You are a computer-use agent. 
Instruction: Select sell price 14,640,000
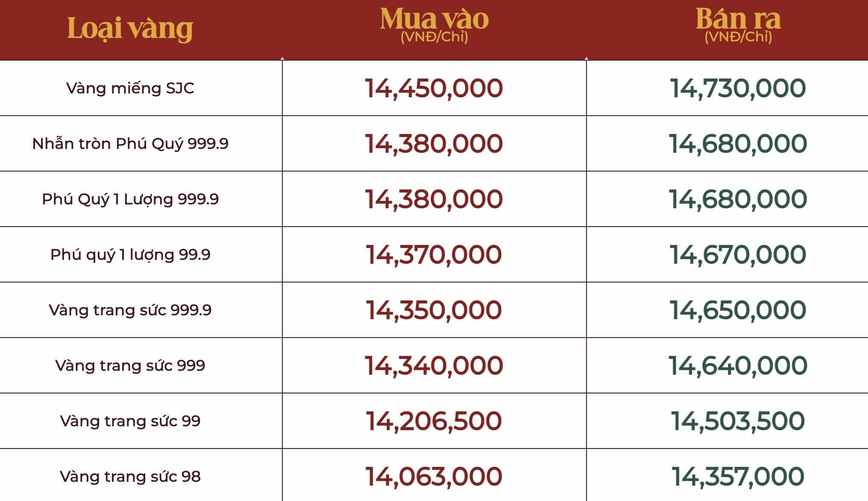(738, 366)
